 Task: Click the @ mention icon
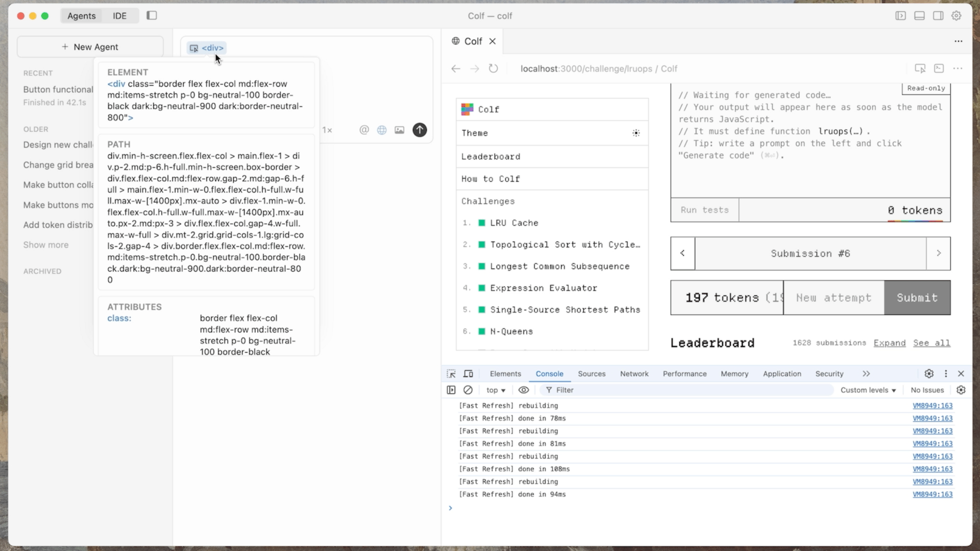click(x=364, y=130)
